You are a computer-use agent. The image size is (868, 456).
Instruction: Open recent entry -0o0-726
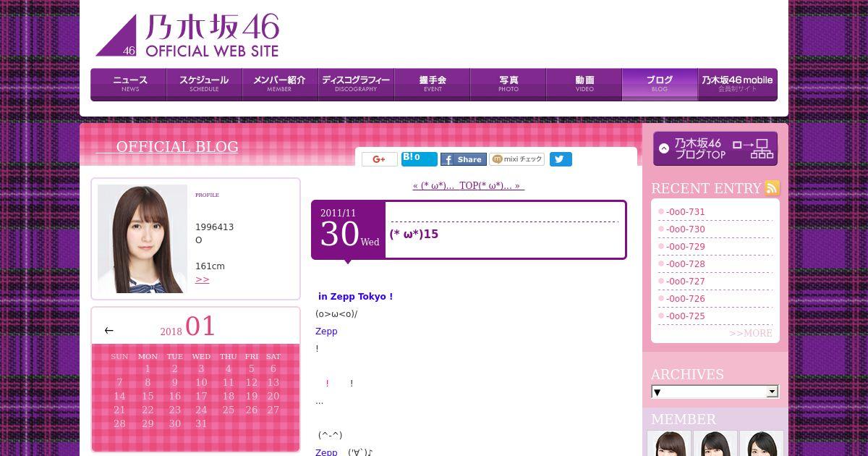(686, 299)
